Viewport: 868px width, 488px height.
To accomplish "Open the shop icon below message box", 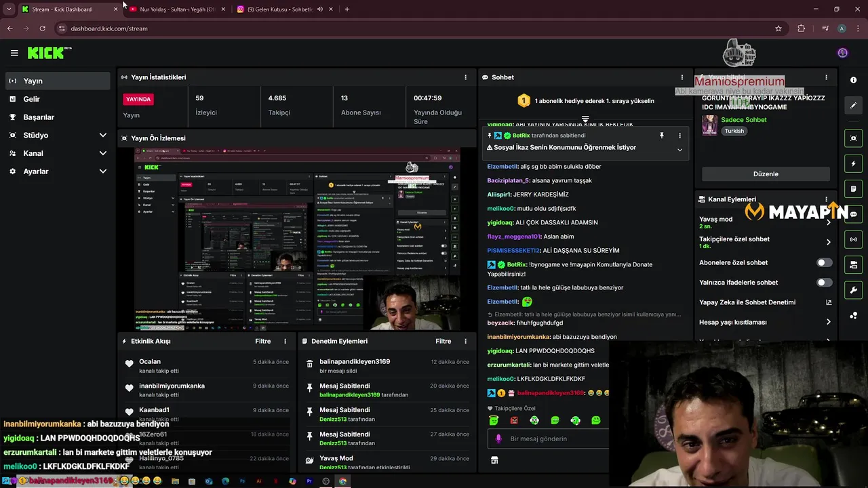I will tap(494, 460).
